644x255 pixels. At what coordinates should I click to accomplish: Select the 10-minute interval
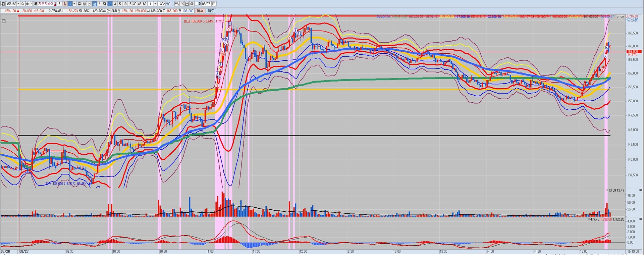[125, 4]
